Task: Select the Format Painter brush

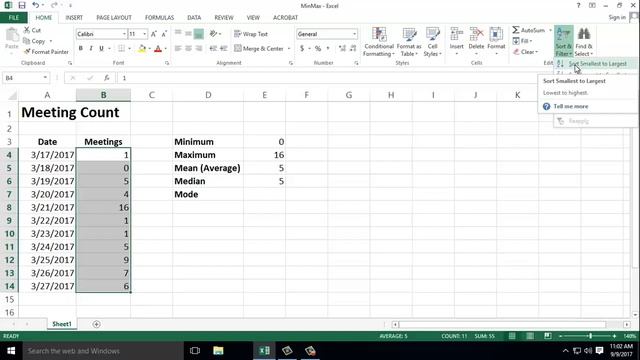Action: point(46,52)
